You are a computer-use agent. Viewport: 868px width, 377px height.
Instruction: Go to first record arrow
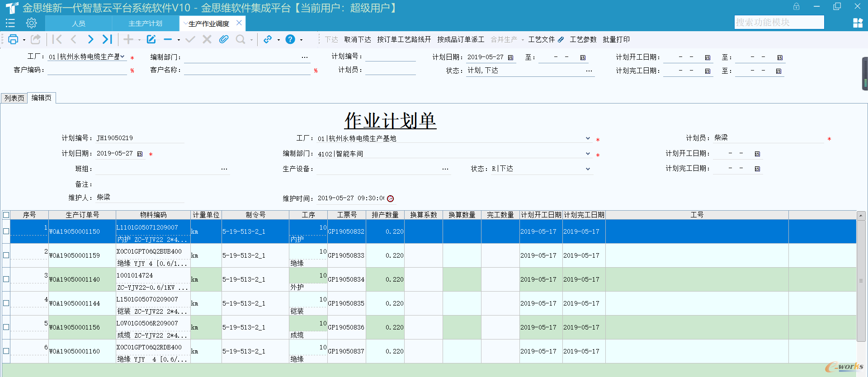[57, 39]
